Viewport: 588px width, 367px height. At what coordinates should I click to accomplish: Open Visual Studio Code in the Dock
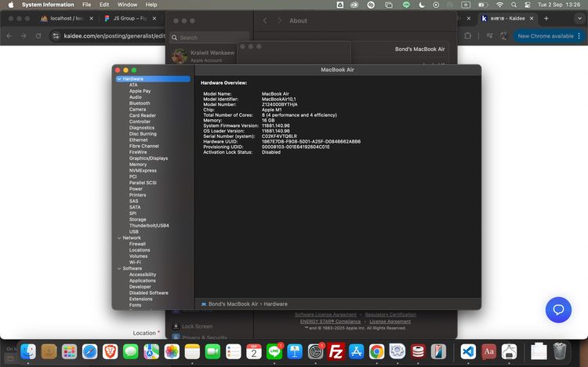(468, 351)
